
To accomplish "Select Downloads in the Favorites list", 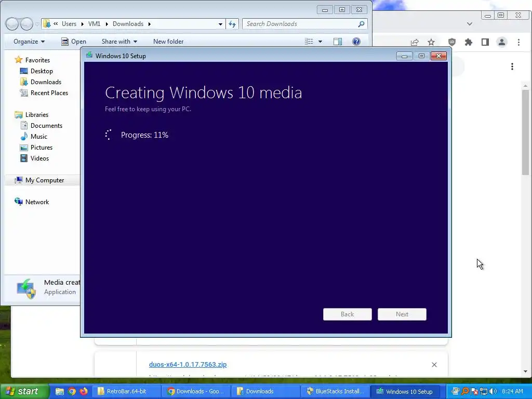I will (x=41, y=82).
